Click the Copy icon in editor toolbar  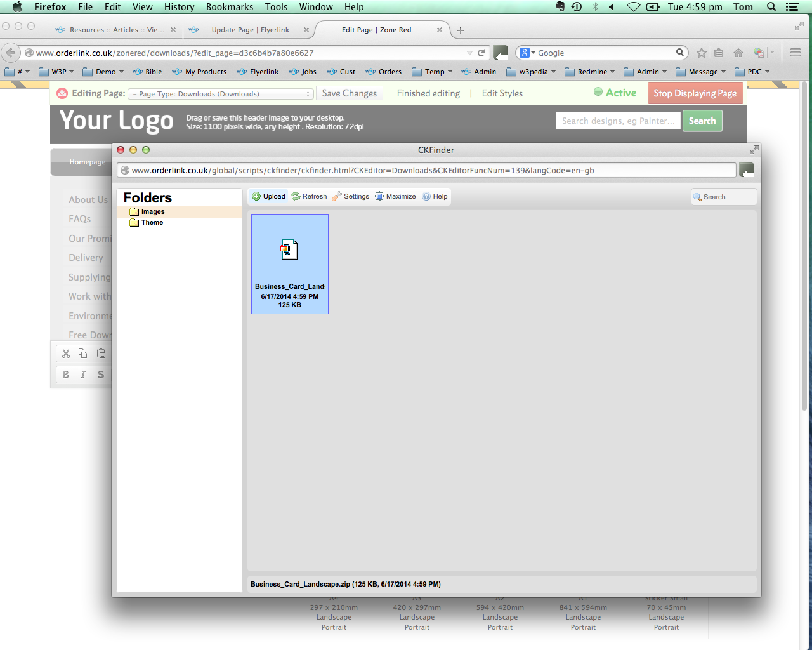click(83, 354)
